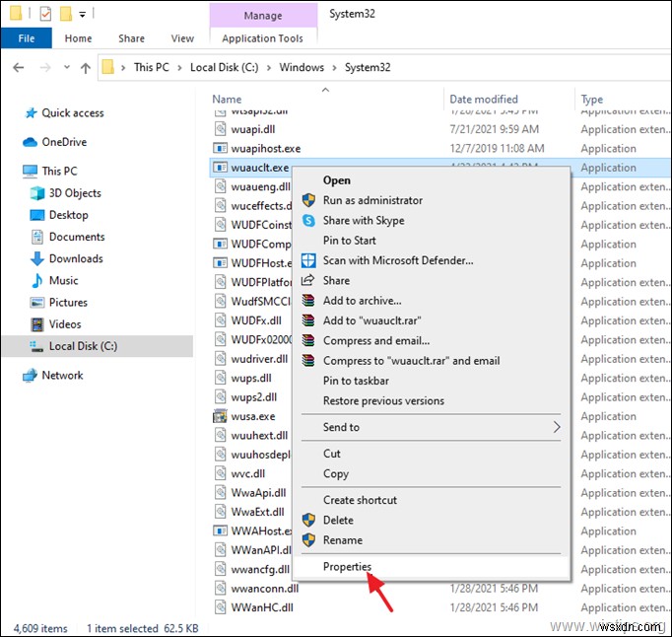Select the wups2.dll file
Viewport: 672px width, 637px height.
click(253, 397)
